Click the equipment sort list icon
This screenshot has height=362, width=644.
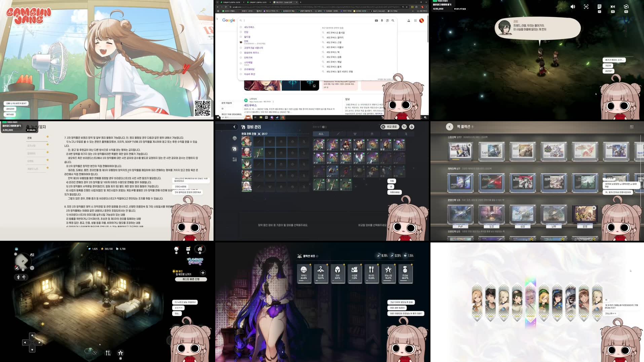[x=404, y=127]
